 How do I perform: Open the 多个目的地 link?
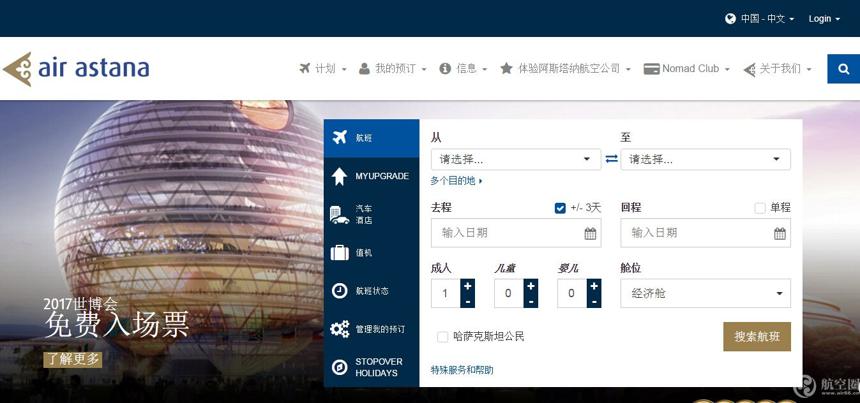point(456,180)
